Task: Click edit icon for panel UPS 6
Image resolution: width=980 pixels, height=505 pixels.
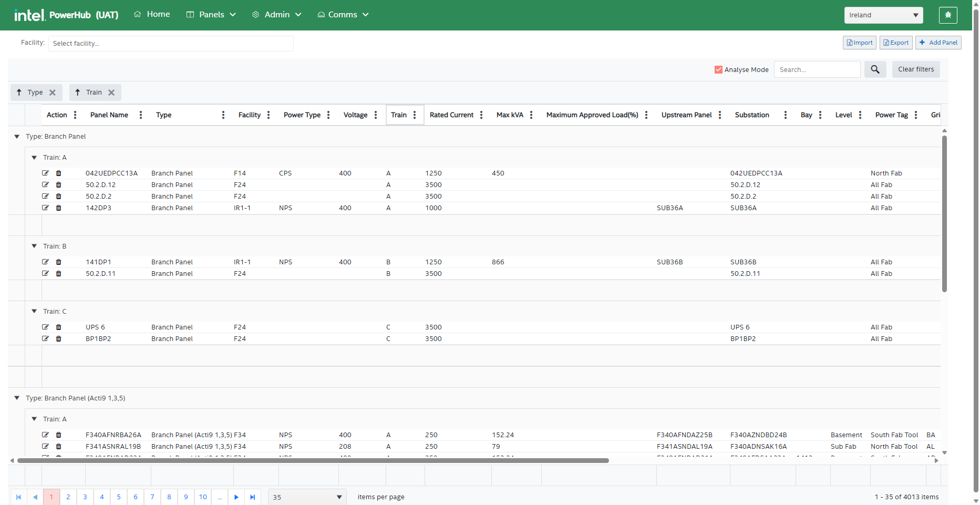Action: pyautogui.click(x=45, y=327)
